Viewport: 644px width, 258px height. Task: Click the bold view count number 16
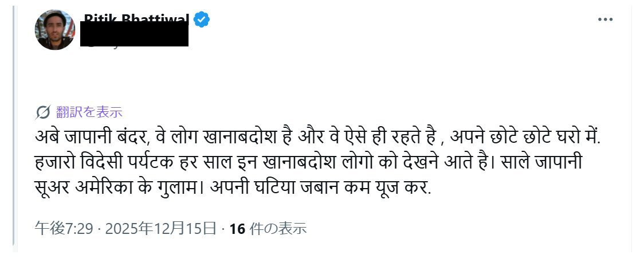pos(236,229)
